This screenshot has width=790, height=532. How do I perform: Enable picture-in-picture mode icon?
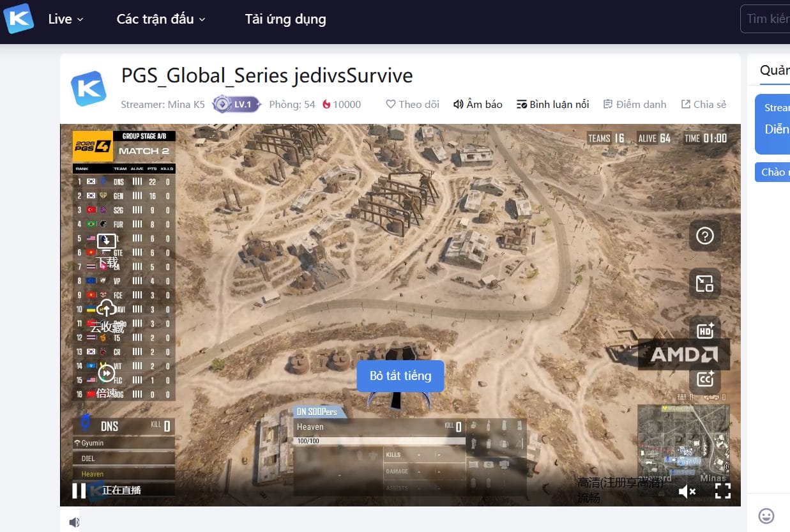pos(705,284)
